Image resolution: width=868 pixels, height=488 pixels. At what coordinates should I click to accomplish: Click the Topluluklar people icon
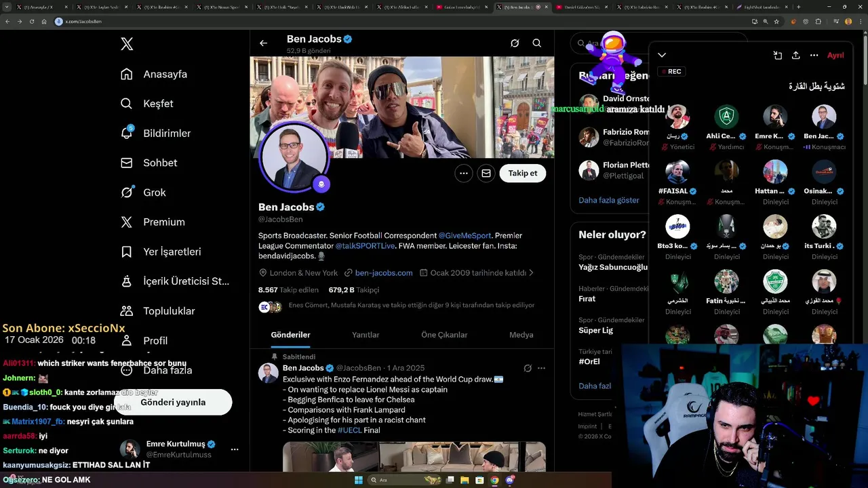coord(127,311)
